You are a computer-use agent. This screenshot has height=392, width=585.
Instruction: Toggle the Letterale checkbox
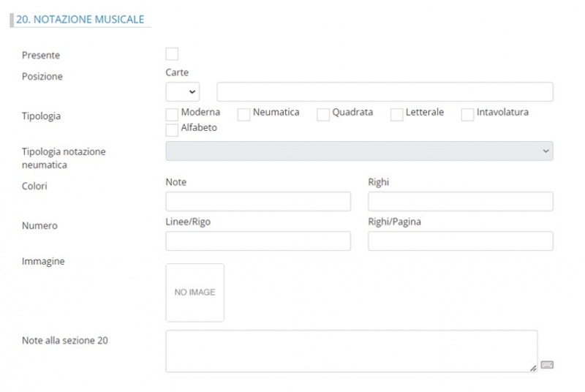click(396, 114)
